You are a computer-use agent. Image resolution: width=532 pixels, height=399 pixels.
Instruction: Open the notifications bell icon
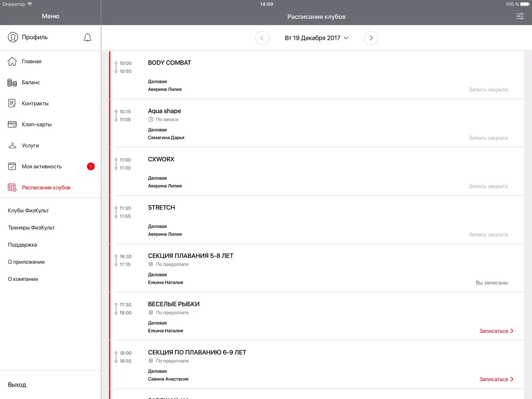(88, 37)
